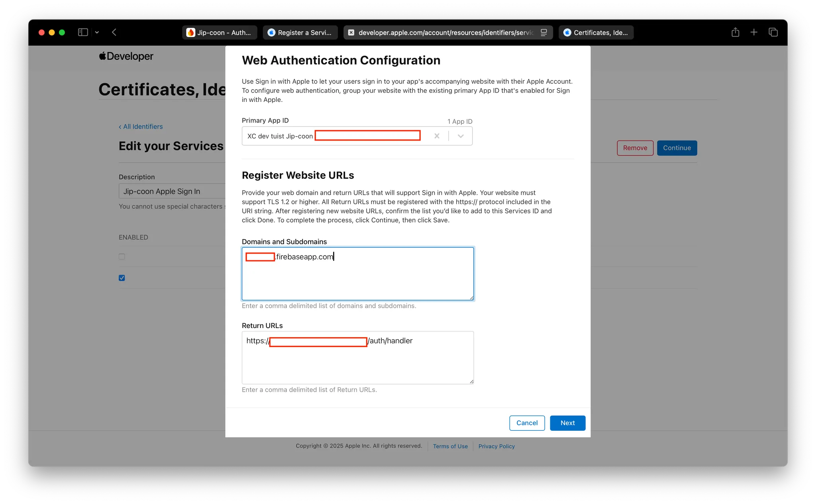Expand the Primary App ID dropdown
The width and height of the screenshot is (816, 504).
pos(461,136)
